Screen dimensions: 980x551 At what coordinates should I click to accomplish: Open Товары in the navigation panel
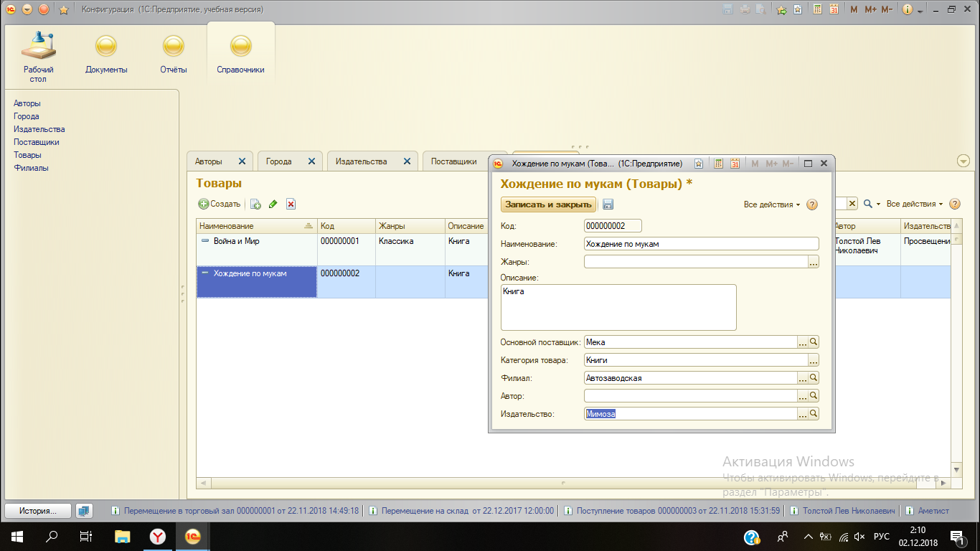point(27,155)
